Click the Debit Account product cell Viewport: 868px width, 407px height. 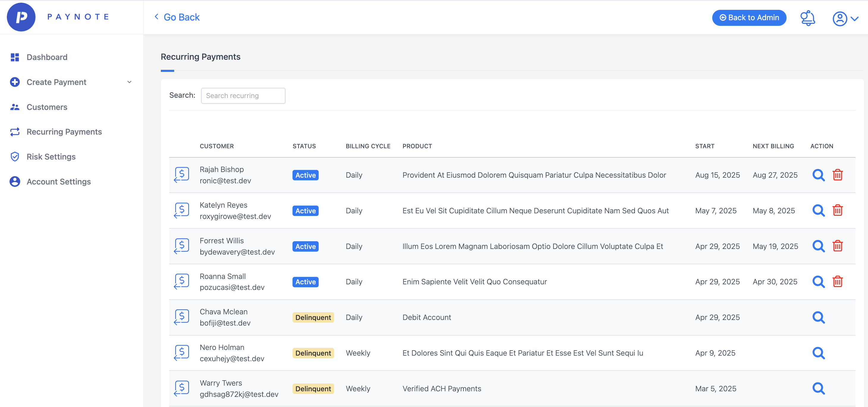[427, 318]
